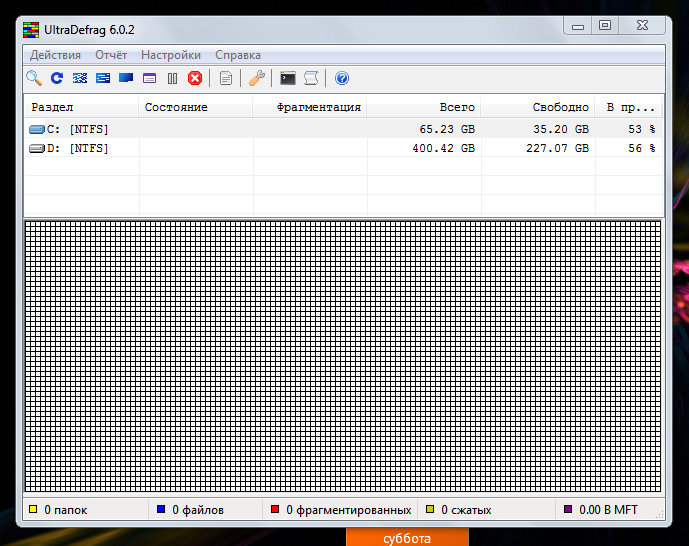Stop the job with red X icon

point(195,78)
